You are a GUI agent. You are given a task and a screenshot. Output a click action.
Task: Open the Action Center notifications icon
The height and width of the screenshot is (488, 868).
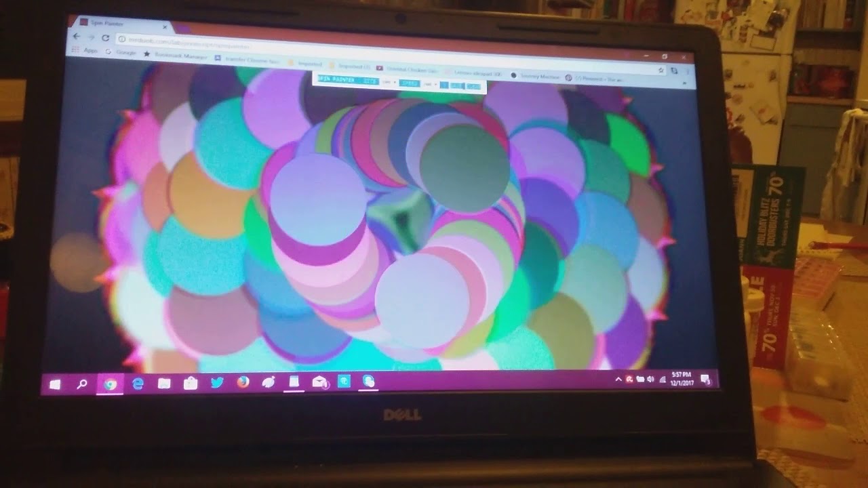(705, 378)
